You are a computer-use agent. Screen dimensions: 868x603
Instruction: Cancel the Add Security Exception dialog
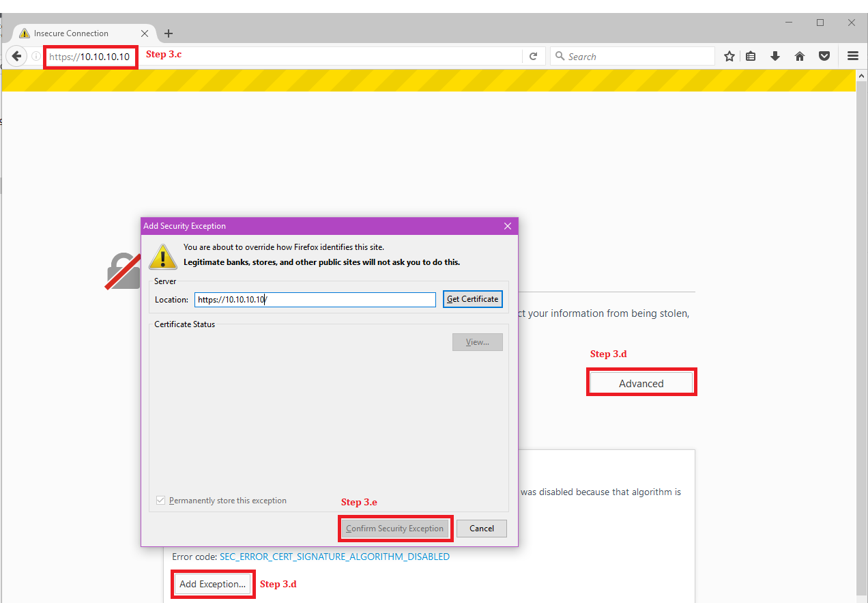pos(481,528)
